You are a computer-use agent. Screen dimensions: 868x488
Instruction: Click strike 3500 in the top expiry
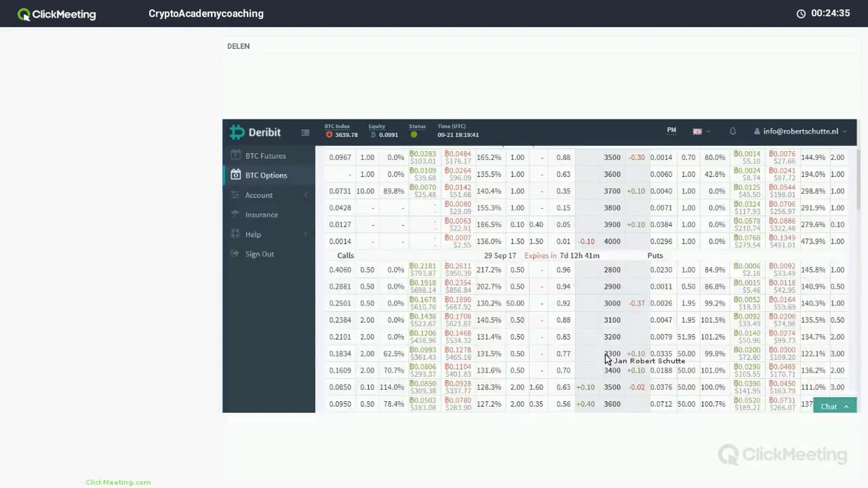pos(612,157)
